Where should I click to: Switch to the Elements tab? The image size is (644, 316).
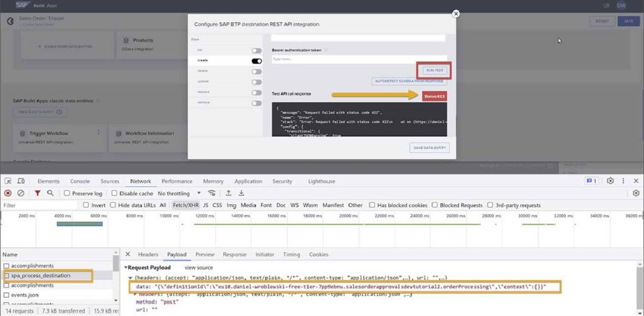48,181
